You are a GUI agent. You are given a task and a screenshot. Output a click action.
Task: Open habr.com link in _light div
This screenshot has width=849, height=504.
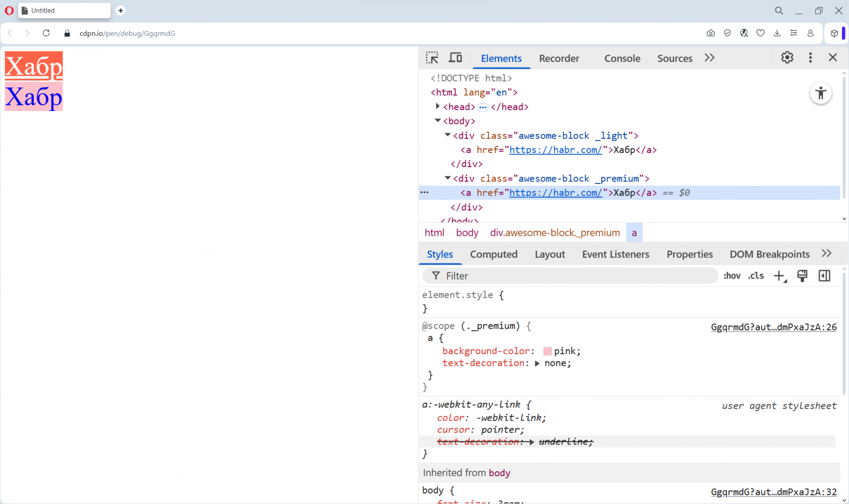556,150
